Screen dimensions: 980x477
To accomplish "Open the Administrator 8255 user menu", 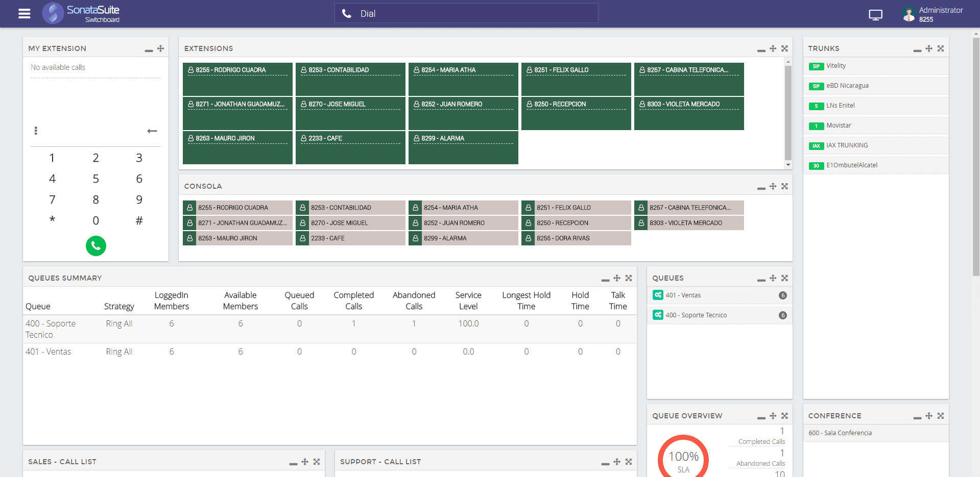I will tap(932, 14).
